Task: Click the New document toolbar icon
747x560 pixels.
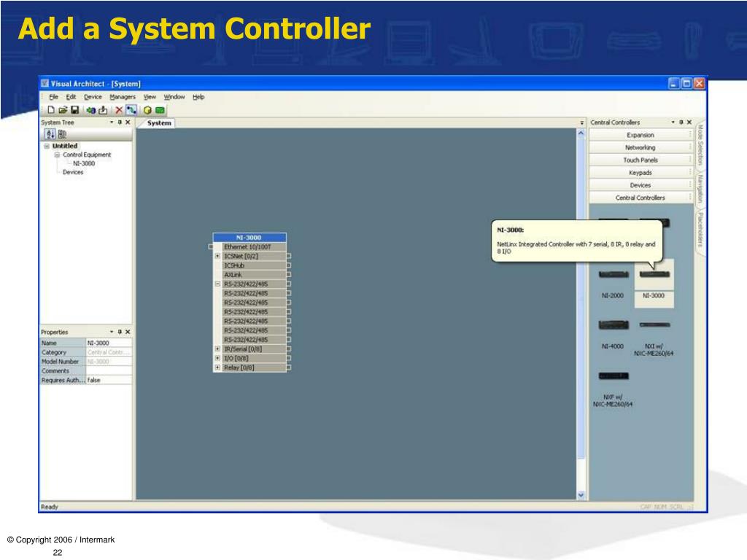Action: [x=51, y=110]
